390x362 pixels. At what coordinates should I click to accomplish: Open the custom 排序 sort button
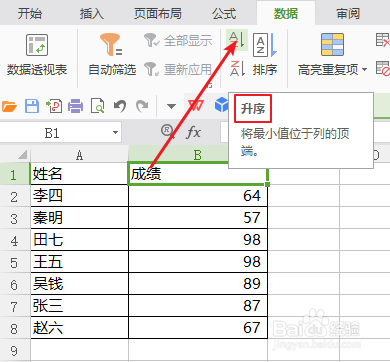(265, 55)
